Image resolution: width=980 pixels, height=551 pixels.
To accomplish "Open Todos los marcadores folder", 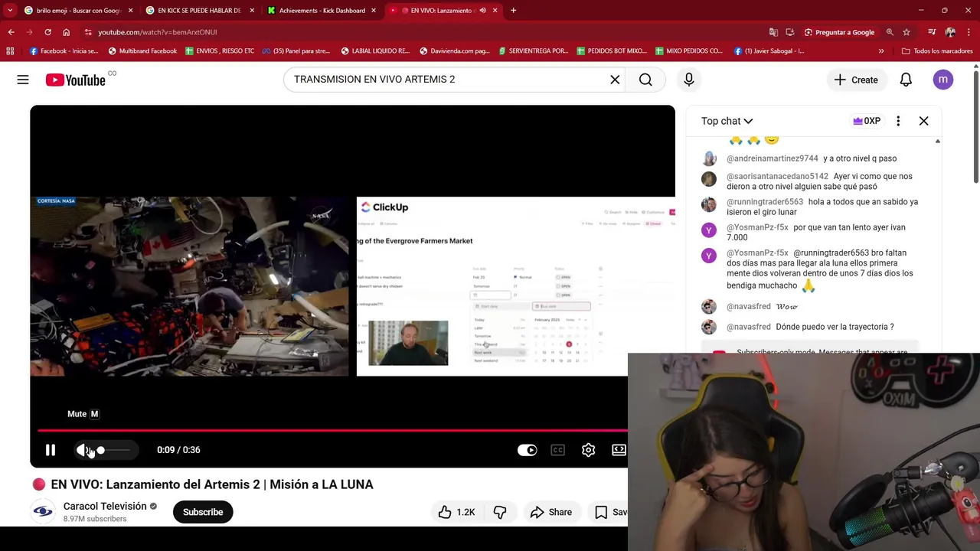I will click(x=937, y=51).
